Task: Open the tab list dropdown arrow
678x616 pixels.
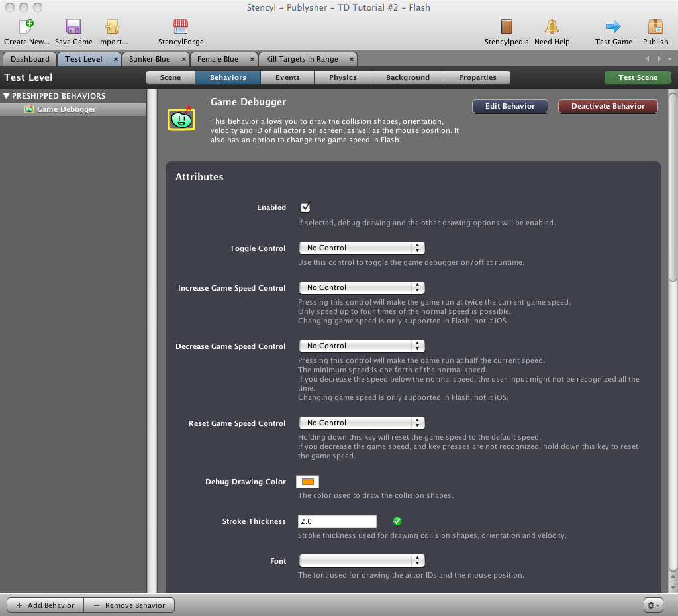Action: tap(670, 59)
